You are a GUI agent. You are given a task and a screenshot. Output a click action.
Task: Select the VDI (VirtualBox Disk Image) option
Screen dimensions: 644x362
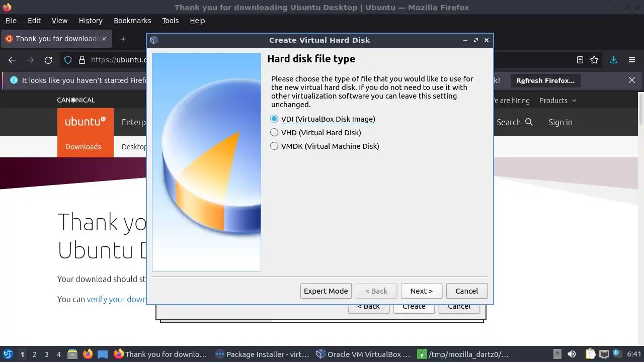[x=323, y=119]
